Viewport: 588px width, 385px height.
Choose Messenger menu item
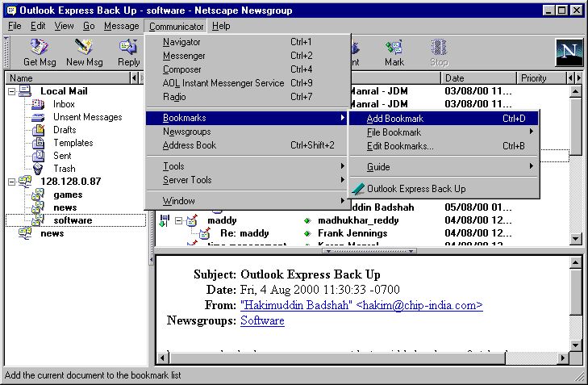coord(246,56)
